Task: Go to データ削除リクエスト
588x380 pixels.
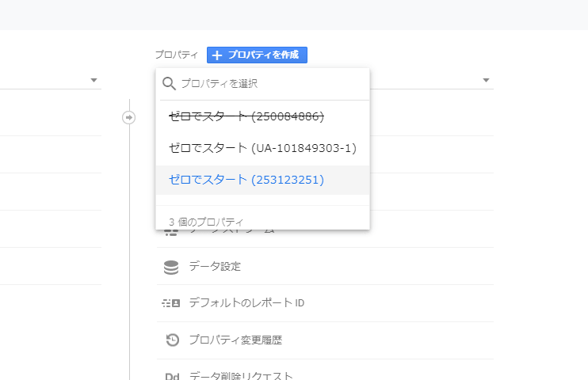Action: [x=241, y=376]
